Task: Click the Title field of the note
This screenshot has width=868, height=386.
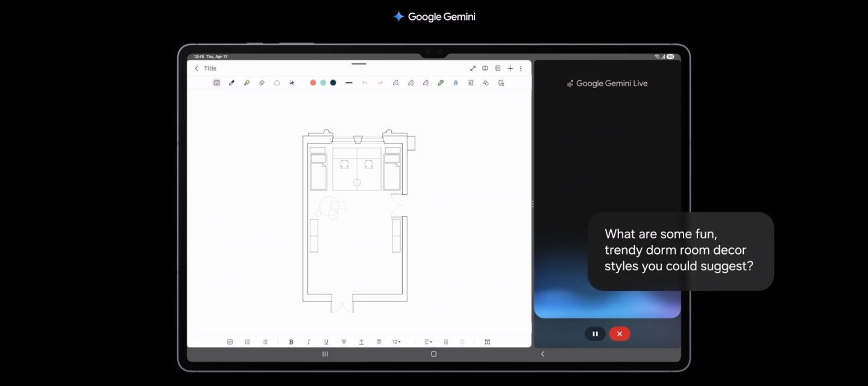Action: point(210,69)
